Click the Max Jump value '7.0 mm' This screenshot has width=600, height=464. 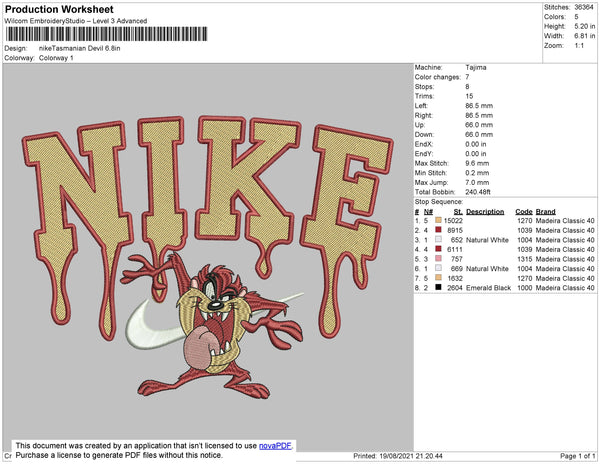477,182
